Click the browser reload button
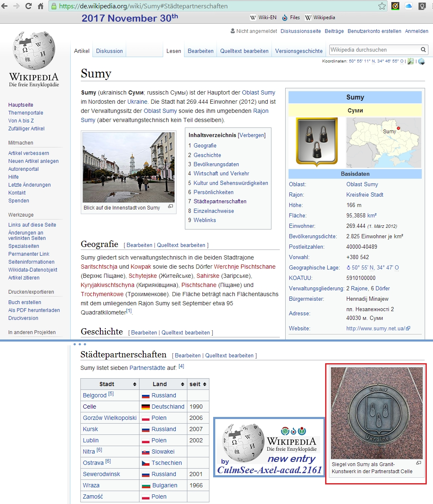This screenshot has height=504, width=433. (28, 6)
